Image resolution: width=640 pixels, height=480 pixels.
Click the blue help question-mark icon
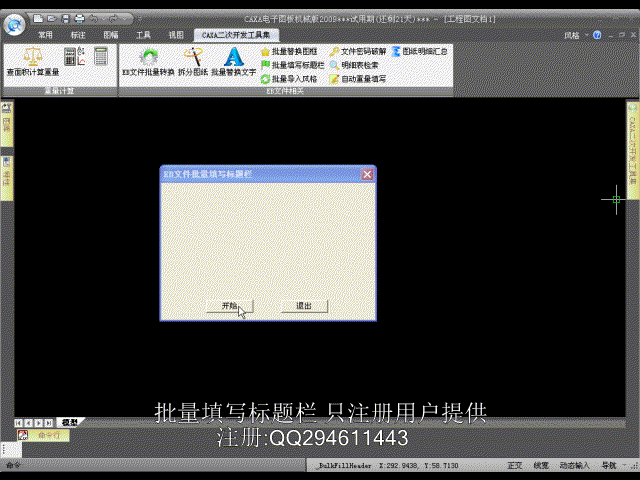coord(597,35)
